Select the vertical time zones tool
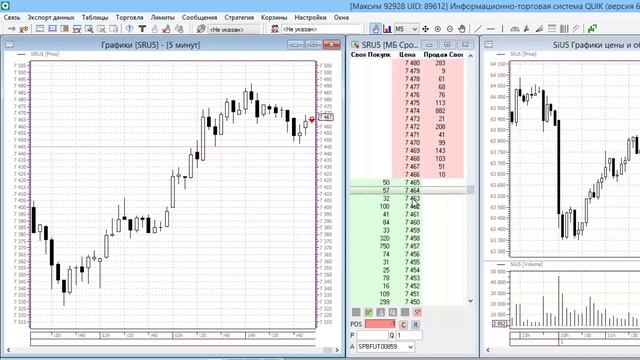Image resolution: width=640 pixels, height=360 pixels. (564, 29)
